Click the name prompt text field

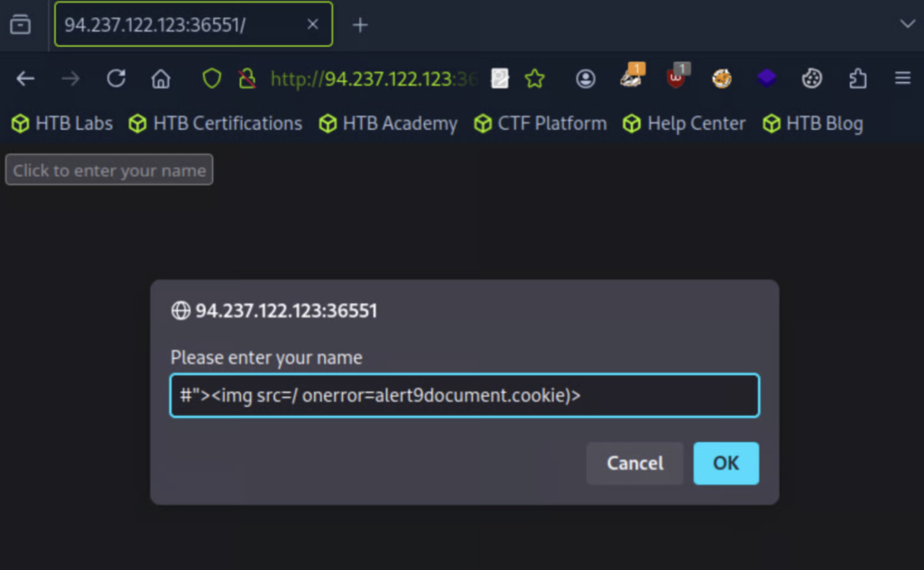click(x=464, y=395)
